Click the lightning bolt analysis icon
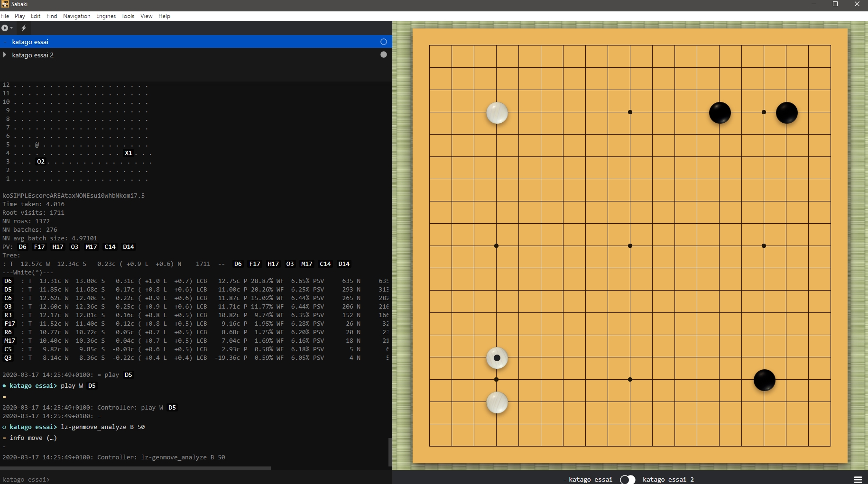Image resolution: width=868 pixels, height=484 pixels. (24, 28)
